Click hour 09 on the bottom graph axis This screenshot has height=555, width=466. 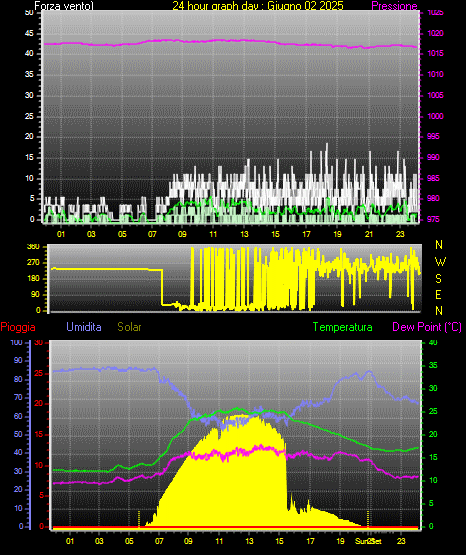click(x=188, y=541)
